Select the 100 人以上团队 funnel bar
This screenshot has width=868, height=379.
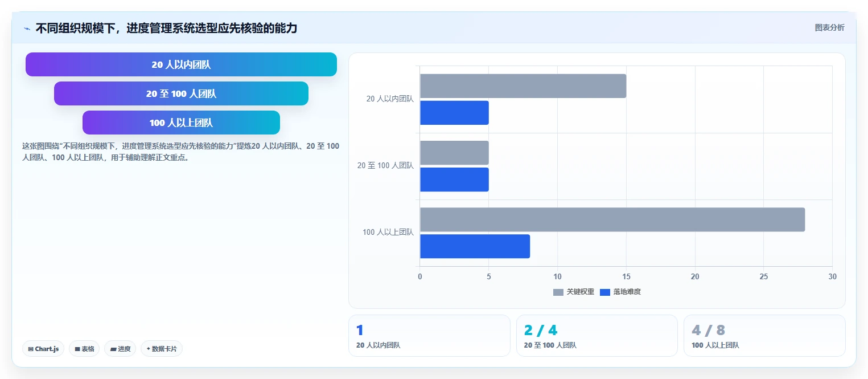[x=181, y=123]
